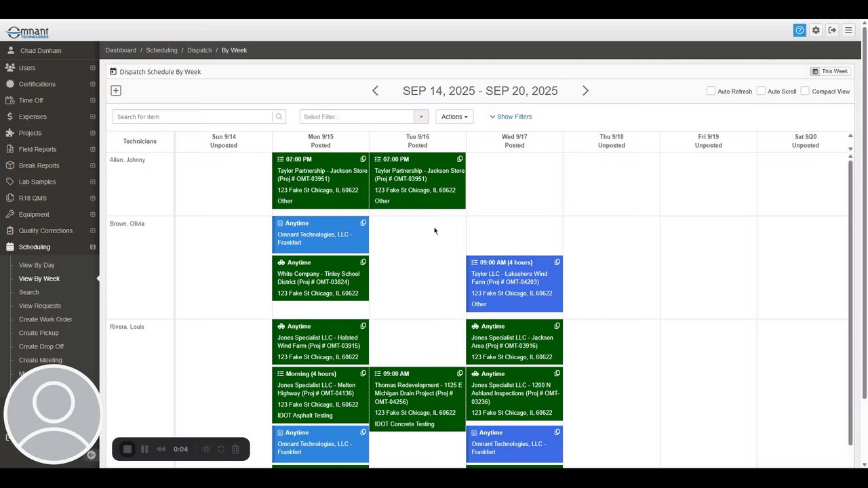Copy the White Company Tinley School entry
868x488 pixels.
tap(363, 262)
